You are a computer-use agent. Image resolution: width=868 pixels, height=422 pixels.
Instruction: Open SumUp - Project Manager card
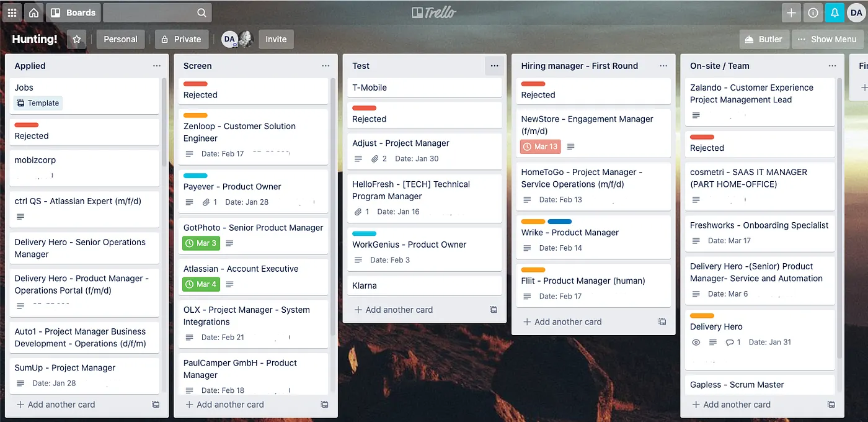[84, 375]
